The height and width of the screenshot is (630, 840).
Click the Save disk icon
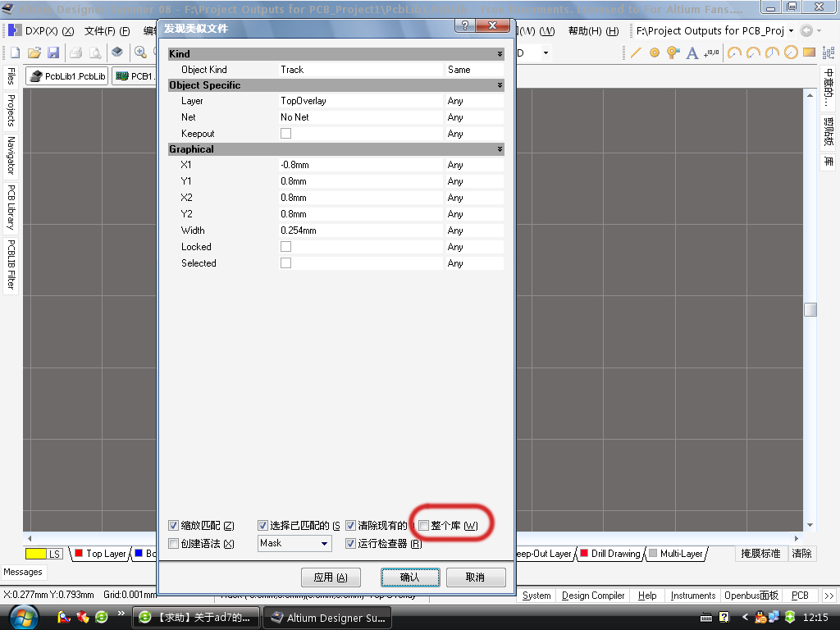pyautogui.click(x=53, y=52)
